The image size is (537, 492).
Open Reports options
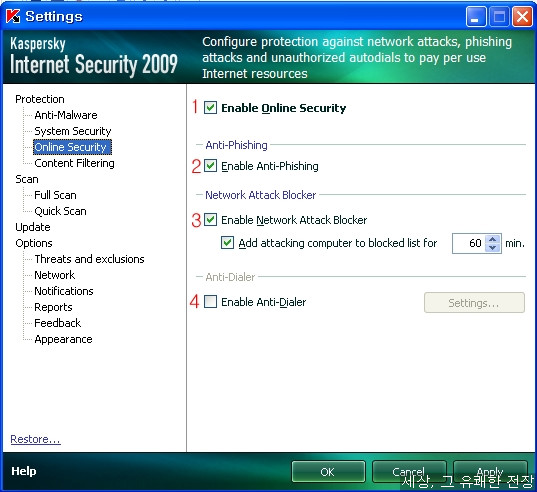coord(53,307)
